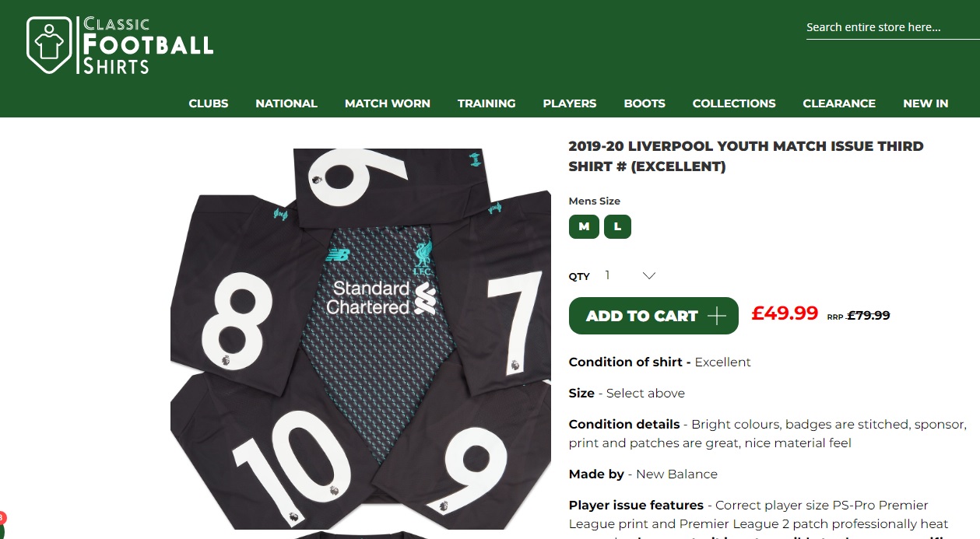
Task: Click the Classic Football Shirts shield logo
Action: pos(53,45)
